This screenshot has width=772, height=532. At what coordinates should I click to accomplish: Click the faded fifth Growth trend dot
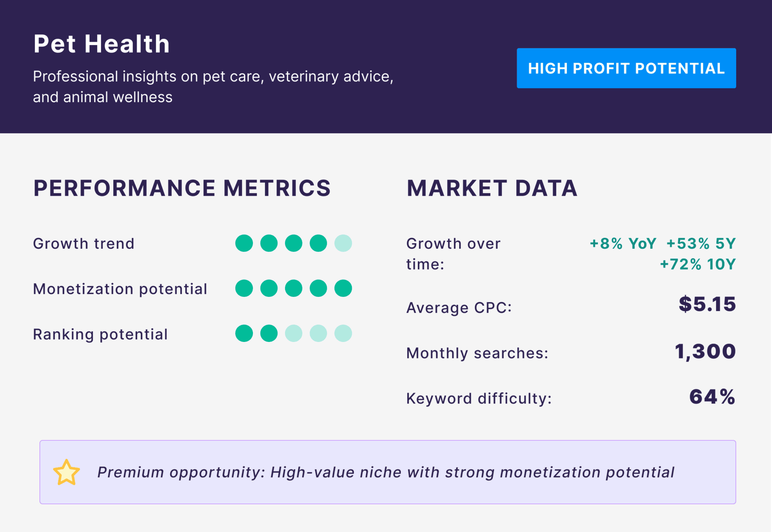pos(343,243)
